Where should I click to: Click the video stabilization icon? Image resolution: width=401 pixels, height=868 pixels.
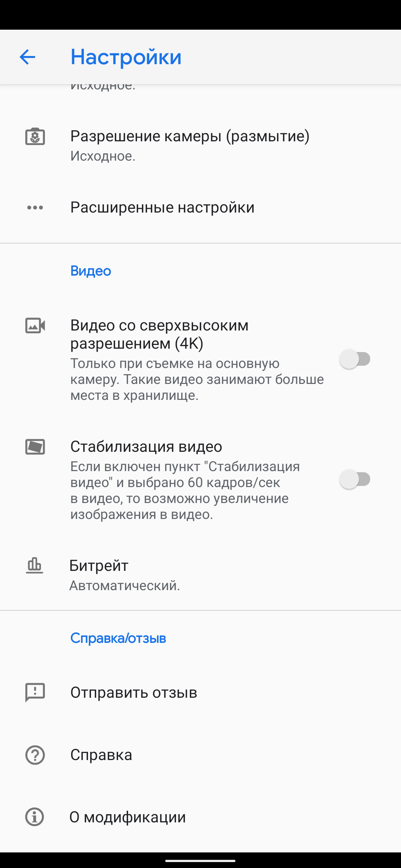tap(35, 447)
